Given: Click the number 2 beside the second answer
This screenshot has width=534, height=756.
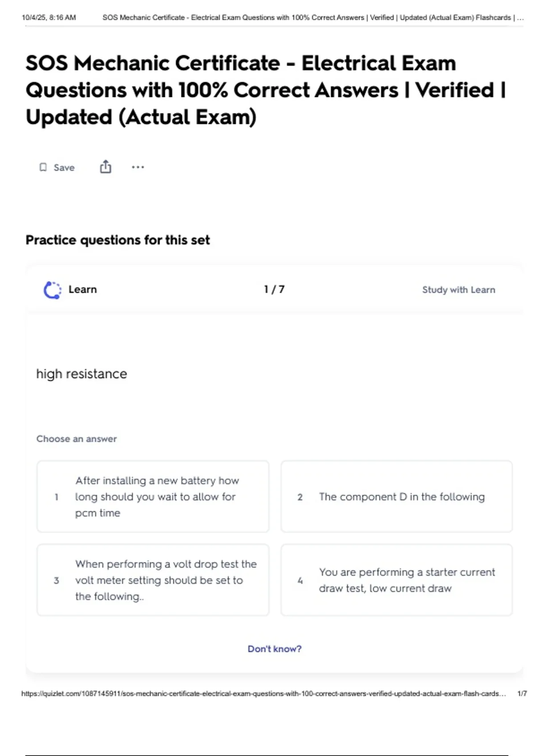Looking at the screenshot, I should 300,497.
